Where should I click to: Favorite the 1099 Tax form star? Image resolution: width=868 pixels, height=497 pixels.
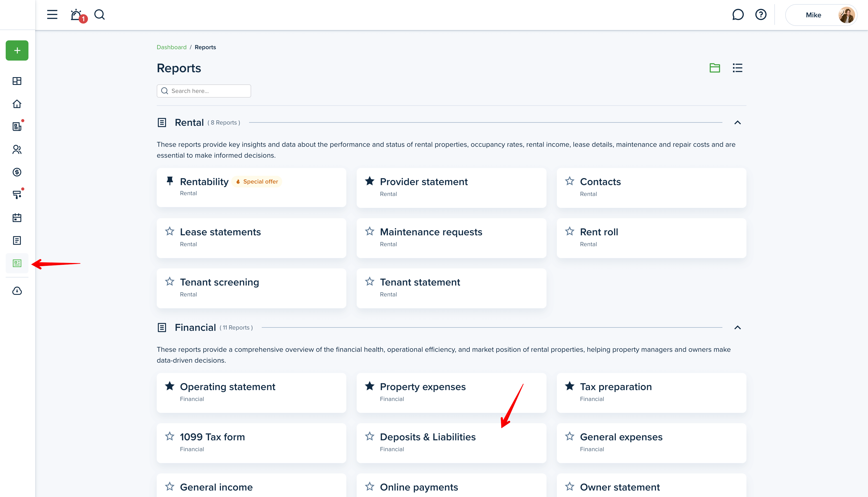(169, 436)
